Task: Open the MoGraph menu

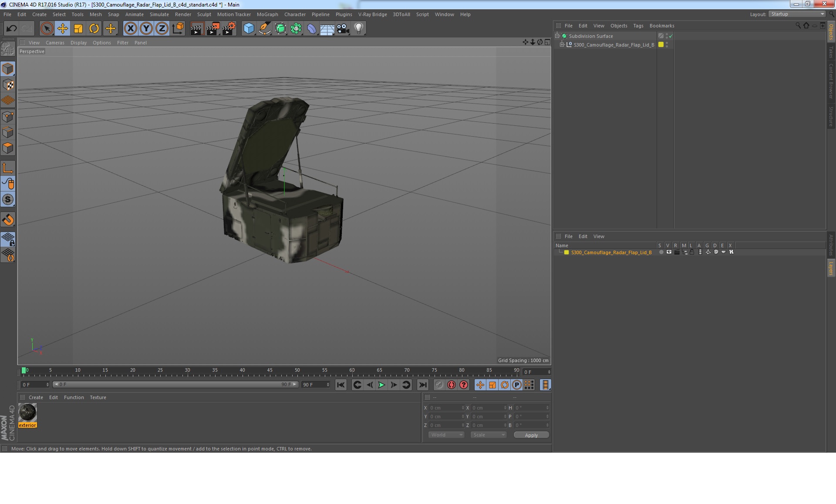Action: tap(267, 14)
